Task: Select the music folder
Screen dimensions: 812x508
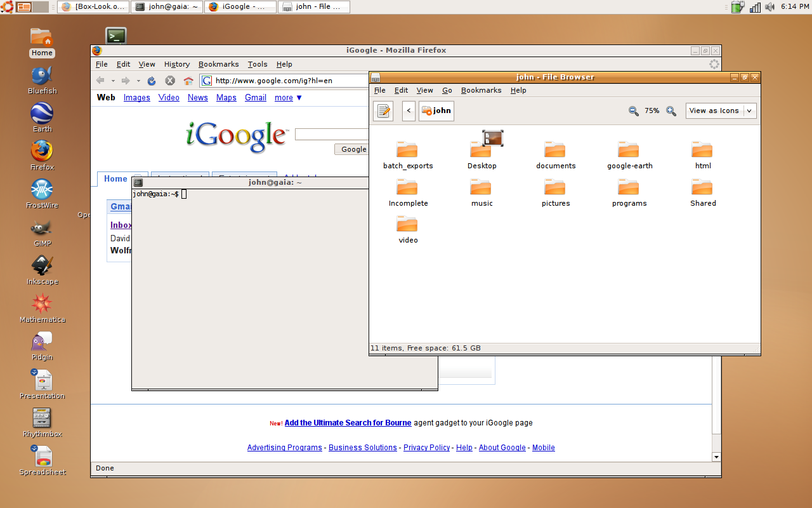Action: click(482, 193)
